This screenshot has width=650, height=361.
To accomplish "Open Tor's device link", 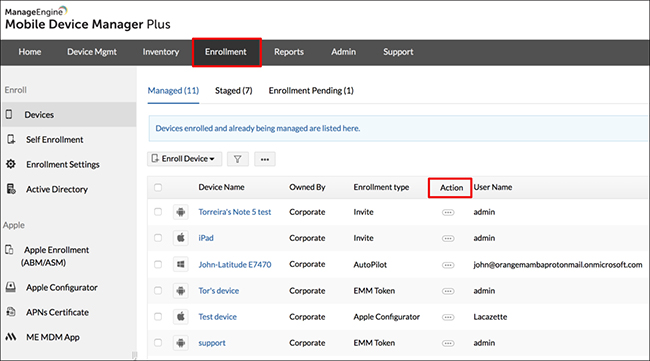I will pyautogui.click(x=219, y=291).
